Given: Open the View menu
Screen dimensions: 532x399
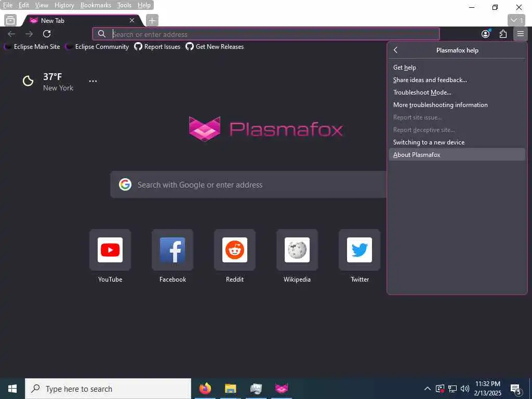Looking at the screenshot, I should tap(42, 5).
